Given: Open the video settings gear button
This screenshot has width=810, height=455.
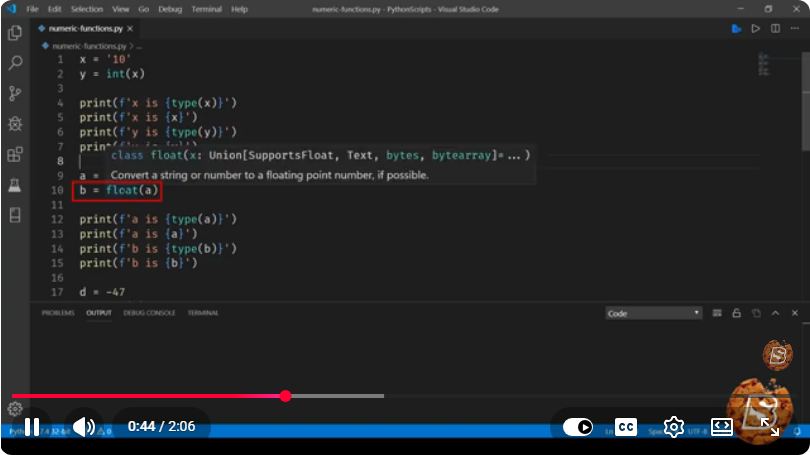Looking at the screenshot, I should [x=674, y=427].
